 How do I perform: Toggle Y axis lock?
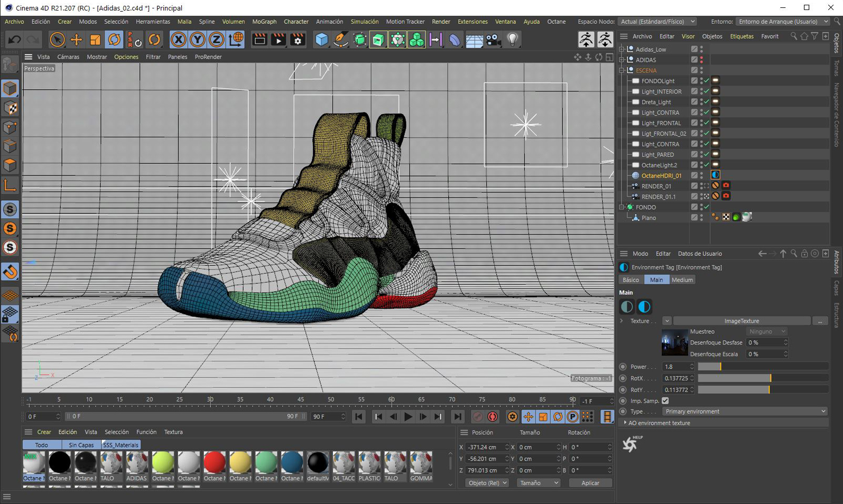click(198, 40)
